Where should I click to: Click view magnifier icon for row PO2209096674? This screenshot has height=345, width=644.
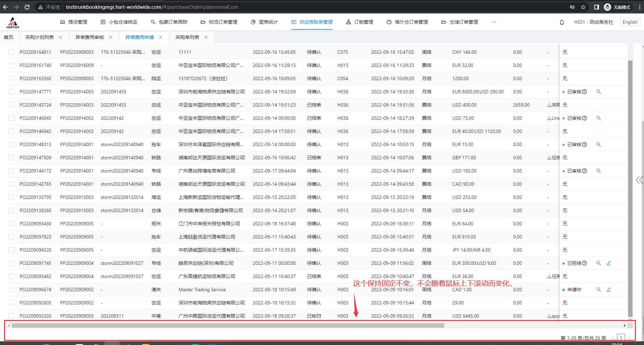[x=598, y=290]
